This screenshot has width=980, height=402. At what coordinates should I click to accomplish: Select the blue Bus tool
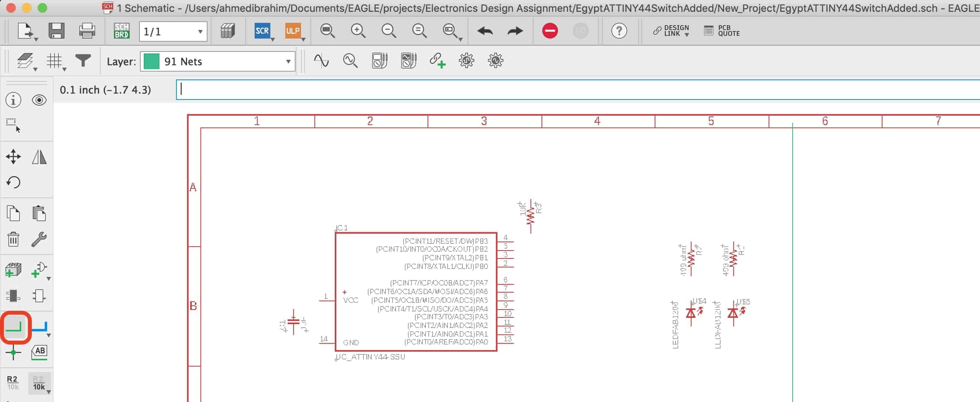point(39,327)
